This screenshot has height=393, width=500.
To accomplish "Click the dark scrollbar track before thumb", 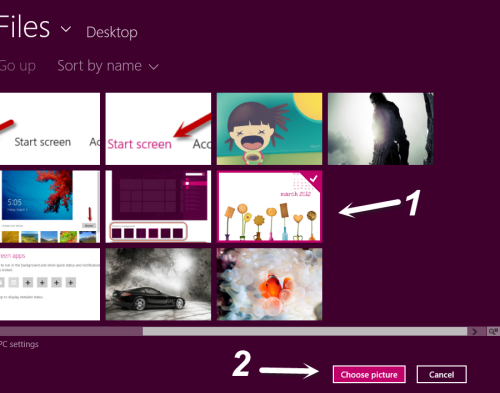I will (71, 331).
